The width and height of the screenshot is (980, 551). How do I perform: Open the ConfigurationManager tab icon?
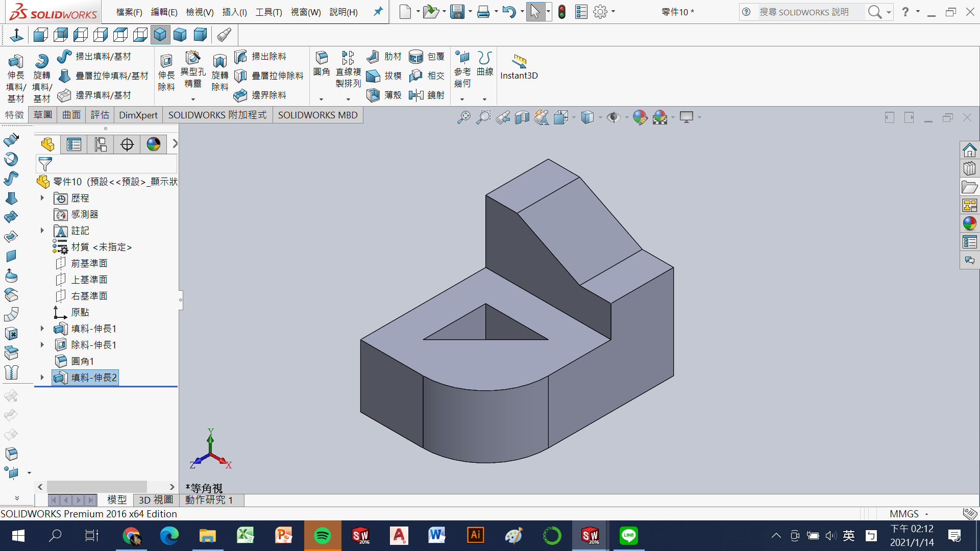tap(101, 144)
